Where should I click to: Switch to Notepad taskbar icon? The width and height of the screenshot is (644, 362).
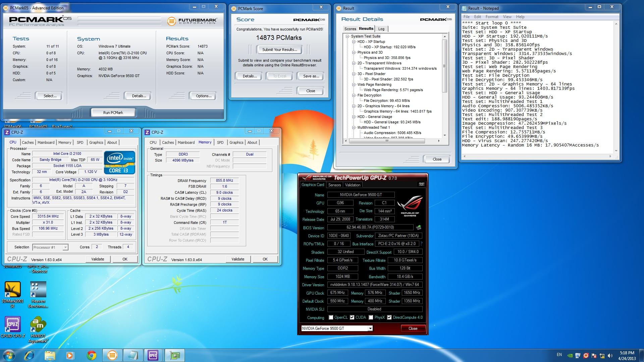point(133,355)
